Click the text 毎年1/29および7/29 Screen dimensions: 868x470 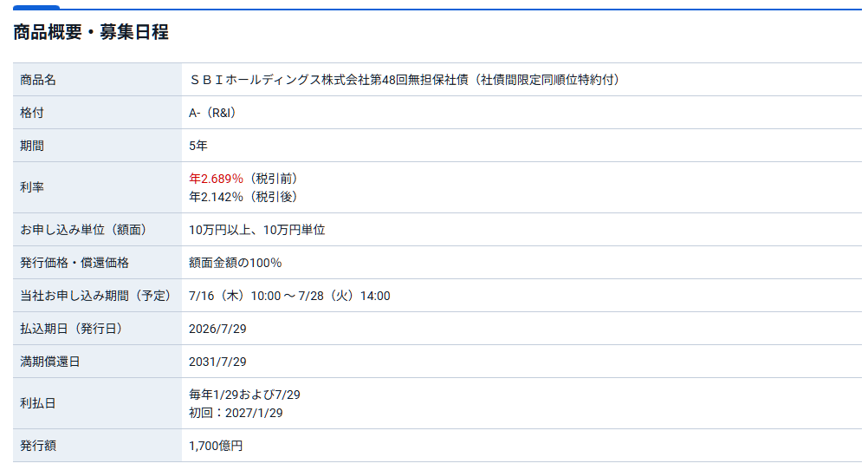tap(244, 395)
